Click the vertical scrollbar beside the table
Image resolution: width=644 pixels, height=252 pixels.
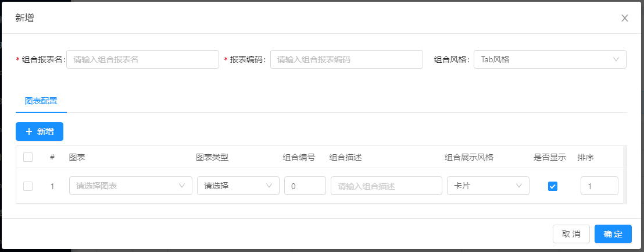coord(625,175)
